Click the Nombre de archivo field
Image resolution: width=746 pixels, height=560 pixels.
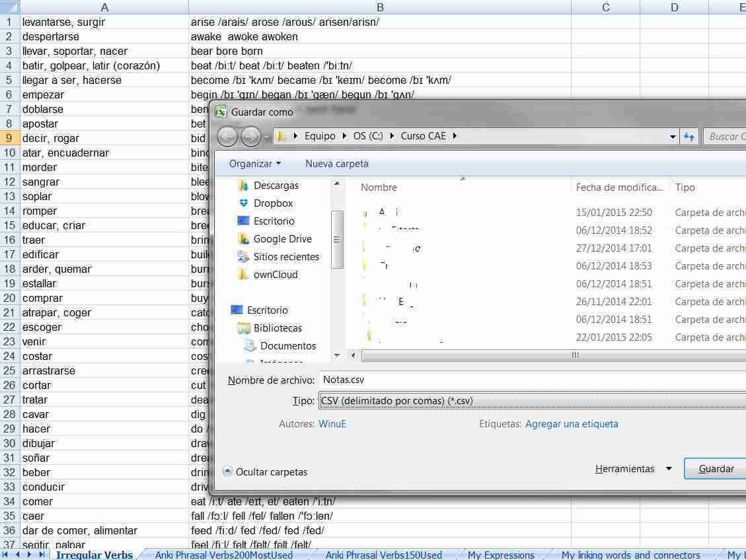(x=533, y=380)
